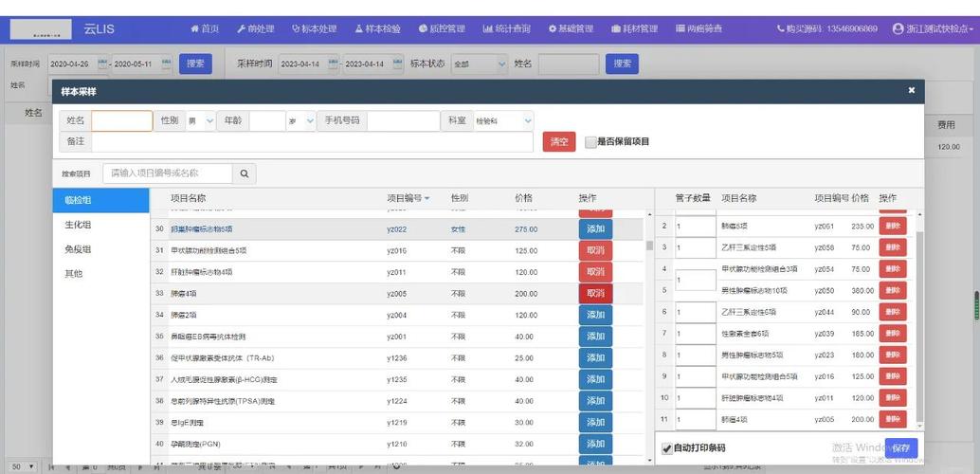This screenshot has width=980, height=474.
Task: Click down arrow of left project list scrollbar
Action: tap(649, 460)
